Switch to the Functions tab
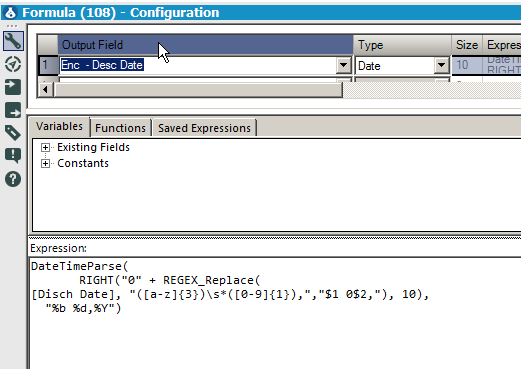This screenshot has width=521, height=369. click(120, 128)
